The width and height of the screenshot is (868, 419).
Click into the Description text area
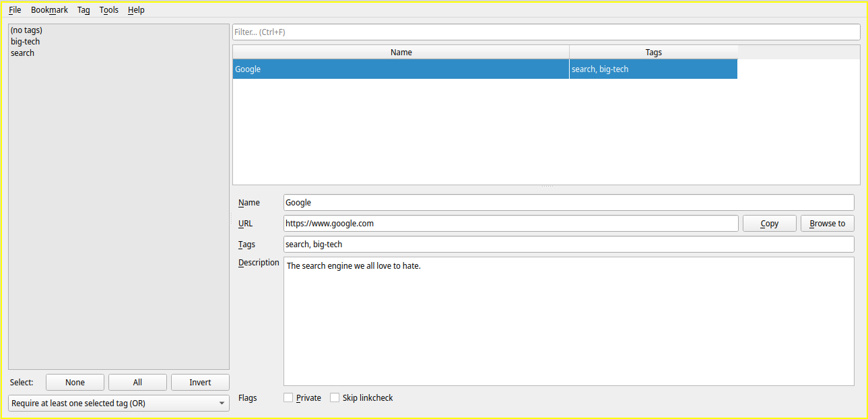pos(568,321)
